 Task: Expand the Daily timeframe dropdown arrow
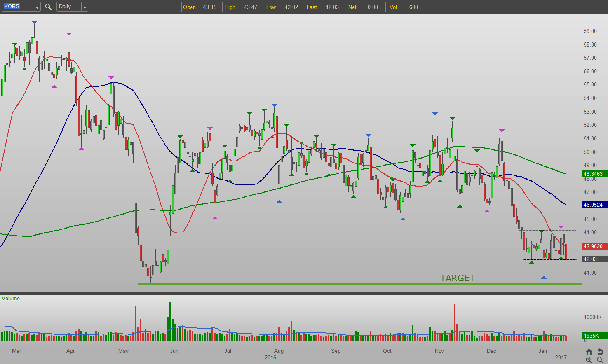[x=85, y=7]
